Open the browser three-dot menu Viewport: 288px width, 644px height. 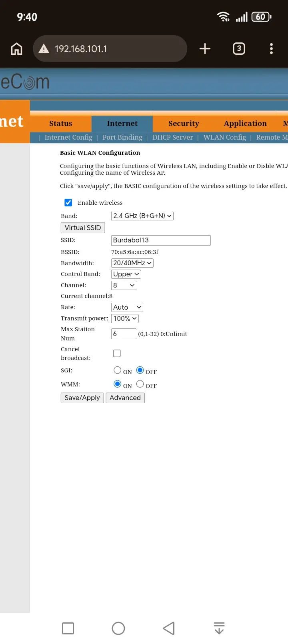pyautogui.click(x=271, y=49)
